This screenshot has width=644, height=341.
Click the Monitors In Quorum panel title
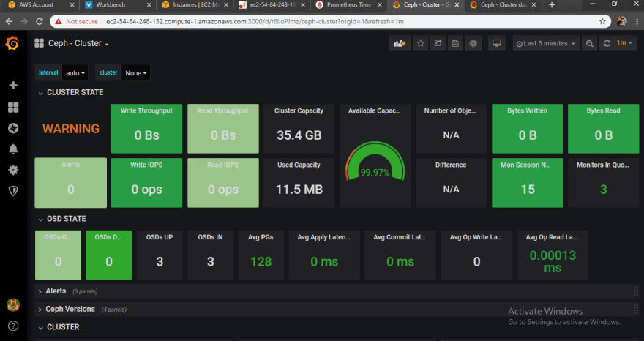(x=603, y=165)
